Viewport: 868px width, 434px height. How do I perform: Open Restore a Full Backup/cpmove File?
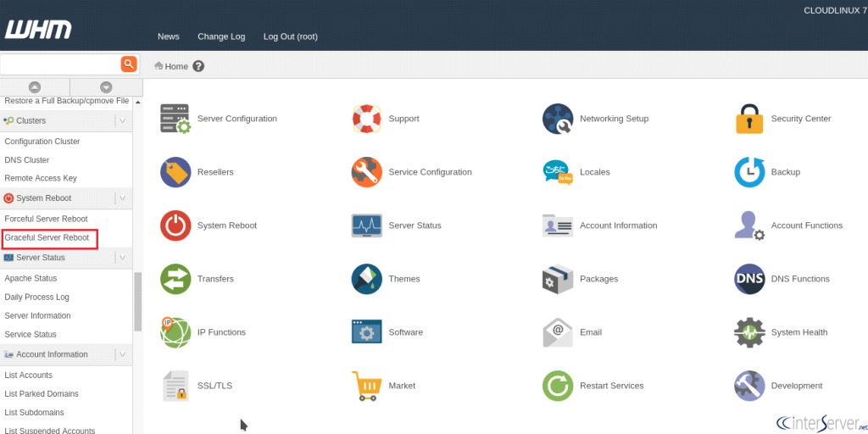[66, 101]
